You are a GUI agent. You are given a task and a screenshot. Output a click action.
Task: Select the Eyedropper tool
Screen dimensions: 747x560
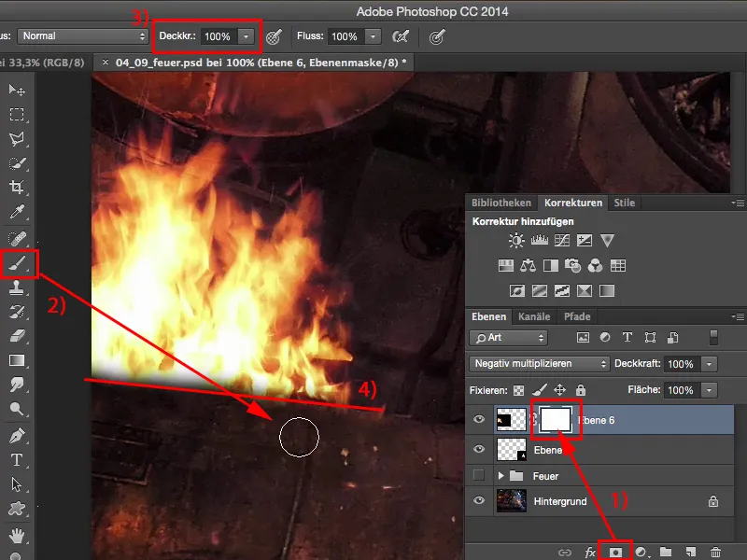tap(17, 212)
